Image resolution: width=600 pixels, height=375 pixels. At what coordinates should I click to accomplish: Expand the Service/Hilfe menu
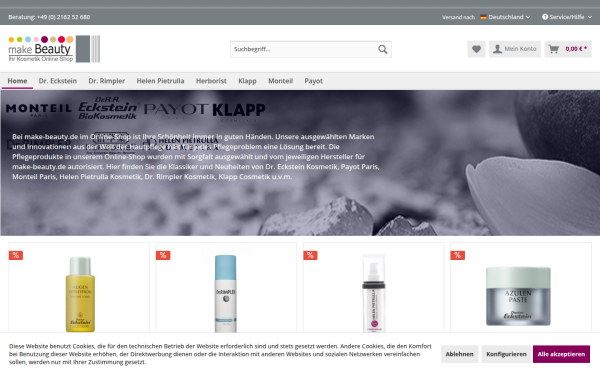[x=567, y=17]
